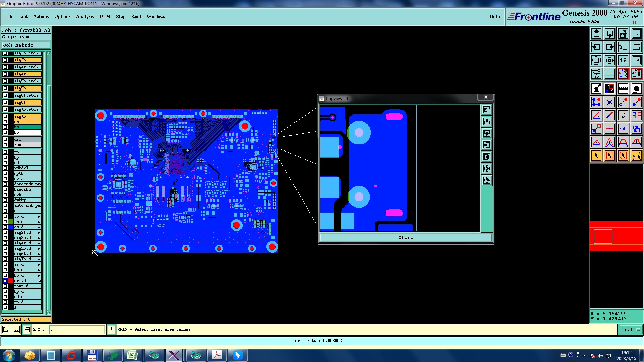Screen dimensions: 644x362
Task: Toggle checkbox for drl layer
Action: [5, 139]
